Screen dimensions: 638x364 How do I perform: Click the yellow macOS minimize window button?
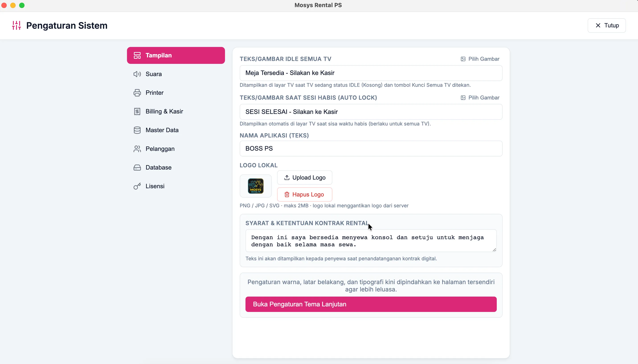[13, 5]
